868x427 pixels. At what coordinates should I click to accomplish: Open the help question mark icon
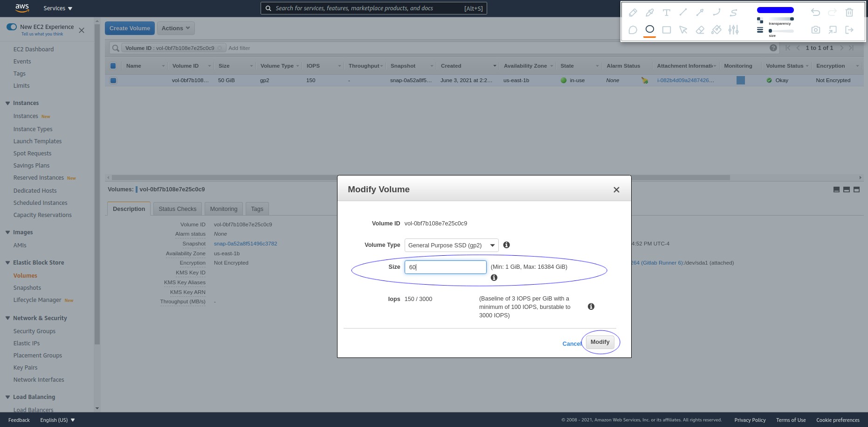pyautogui.click(x=773, y=48)
